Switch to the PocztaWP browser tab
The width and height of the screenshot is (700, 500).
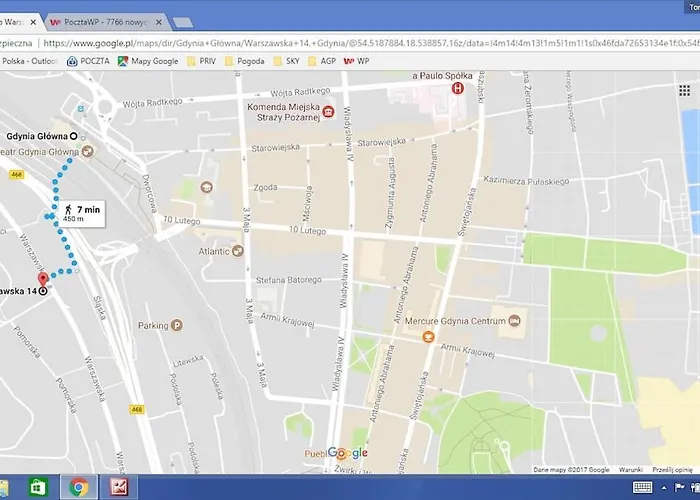102,21
